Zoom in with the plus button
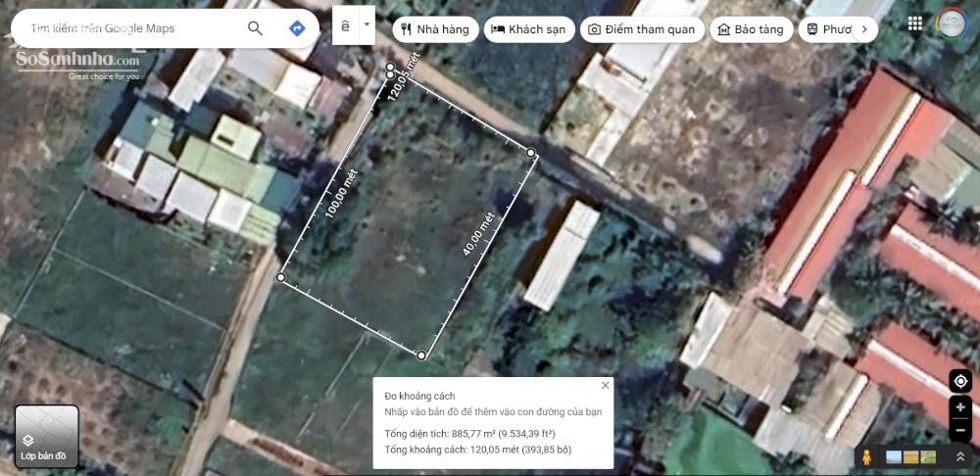This screenshot has height=476, width=980. tap(960, 407)
